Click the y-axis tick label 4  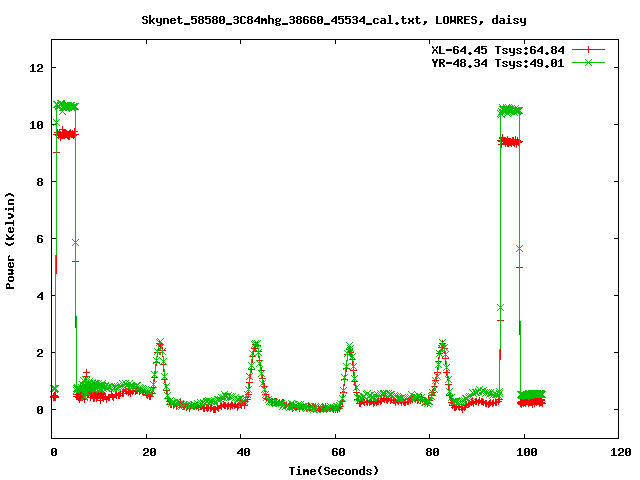click(x=40, y=296)
